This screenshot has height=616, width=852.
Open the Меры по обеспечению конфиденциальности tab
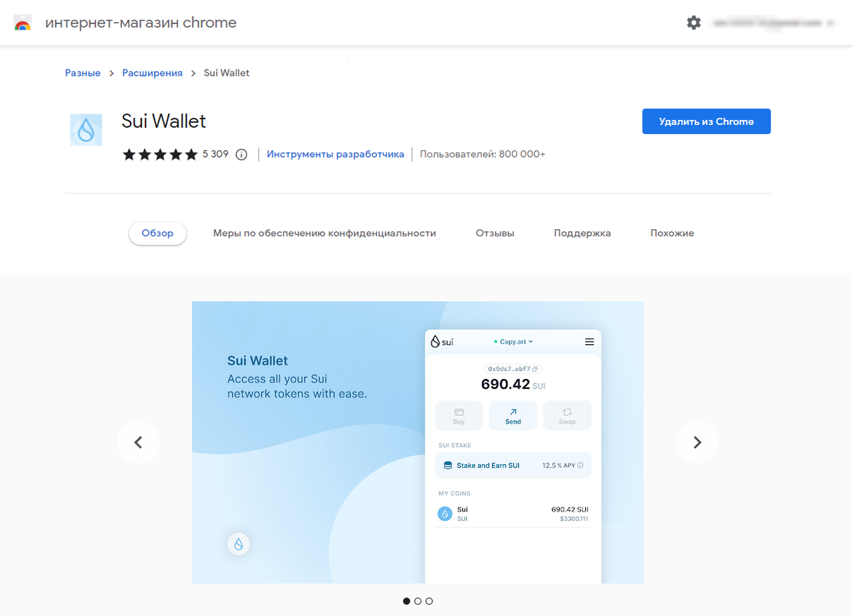pyautogui.click(x=324, y=233)
